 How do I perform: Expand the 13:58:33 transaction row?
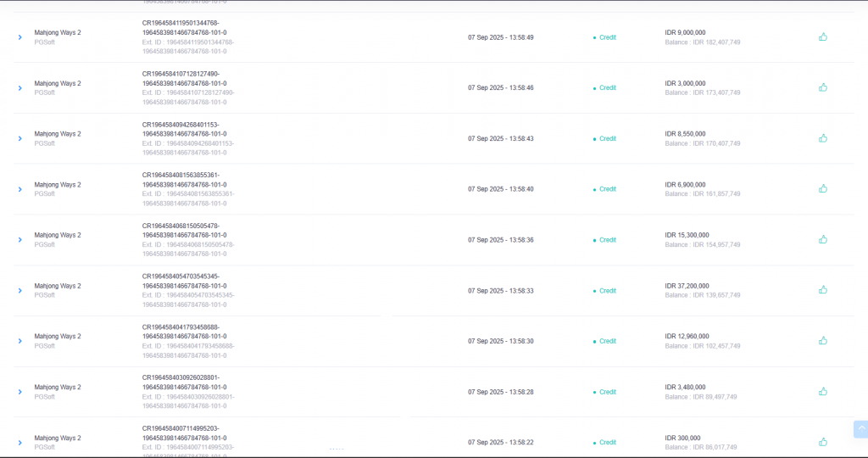point(20,290)
